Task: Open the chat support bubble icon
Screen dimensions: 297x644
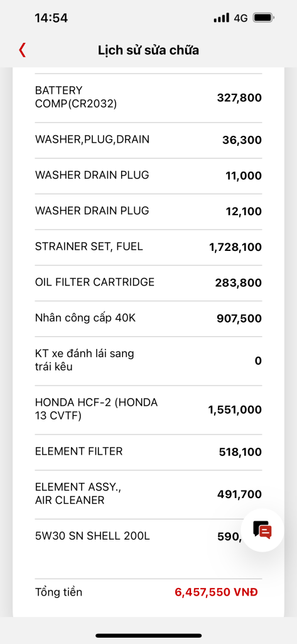Action: pos(262,530)
